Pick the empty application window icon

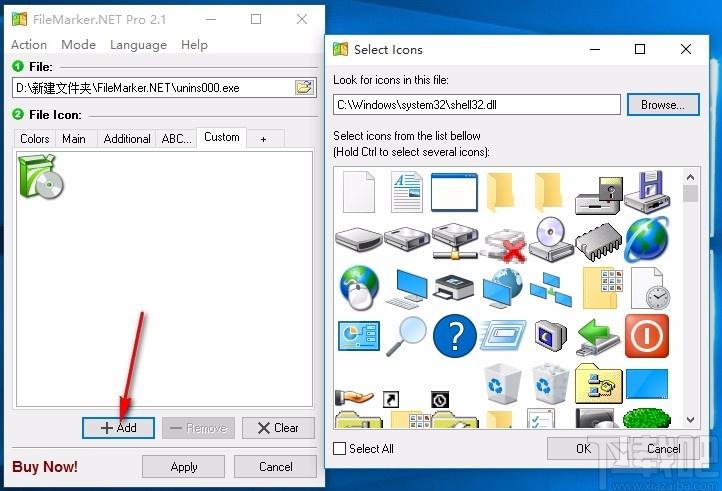(x=454, y=192)
